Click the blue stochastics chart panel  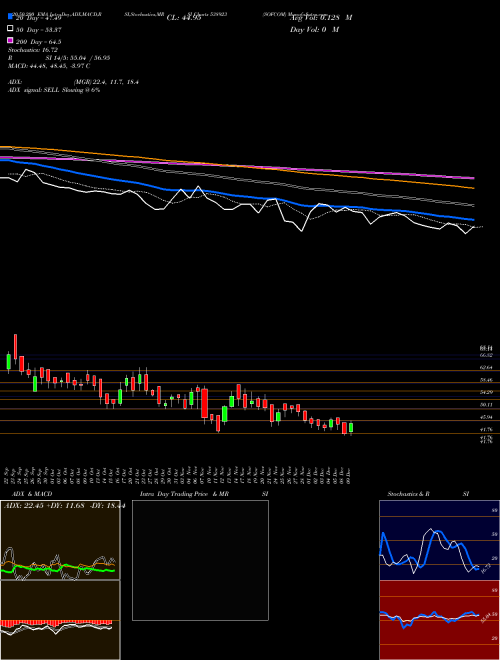coord(439,540)
